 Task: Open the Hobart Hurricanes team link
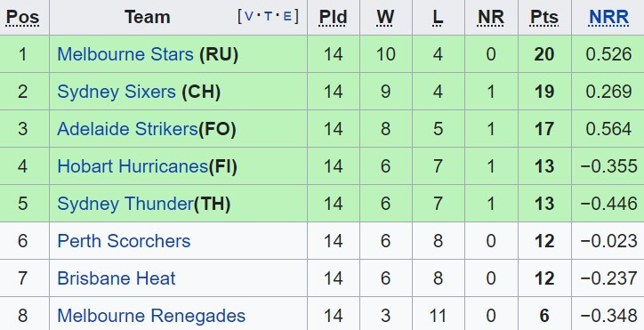(133, 166)
